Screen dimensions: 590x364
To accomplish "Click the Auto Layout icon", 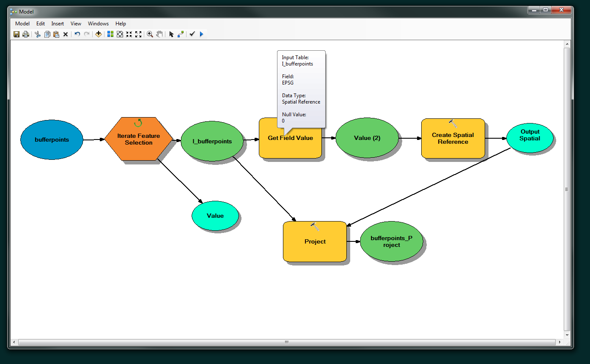I will tap(110, 34).
